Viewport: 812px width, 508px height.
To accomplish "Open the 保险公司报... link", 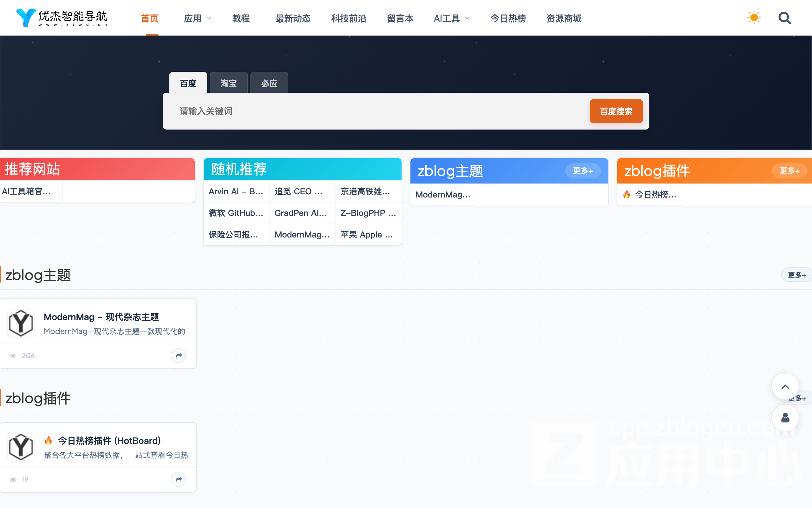I will click(x=236, y=235).
